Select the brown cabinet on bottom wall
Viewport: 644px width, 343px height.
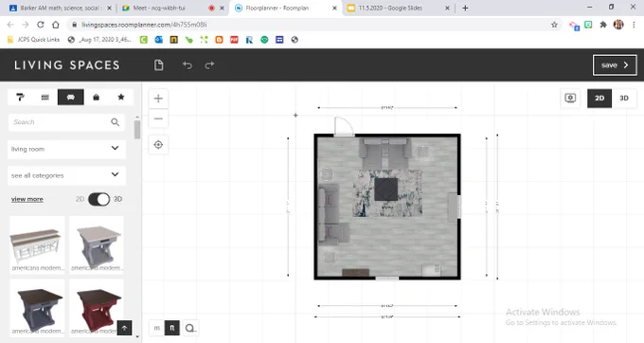click(356, 272)
